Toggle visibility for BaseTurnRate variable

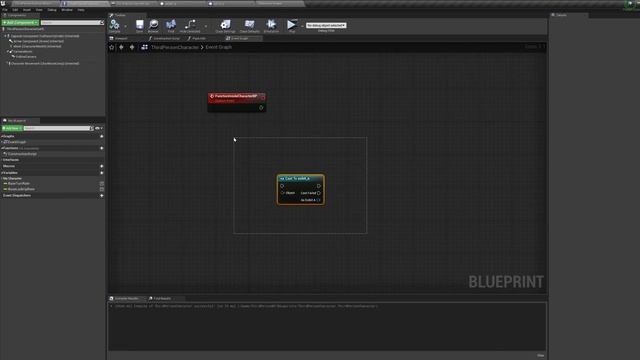point(102,184)
